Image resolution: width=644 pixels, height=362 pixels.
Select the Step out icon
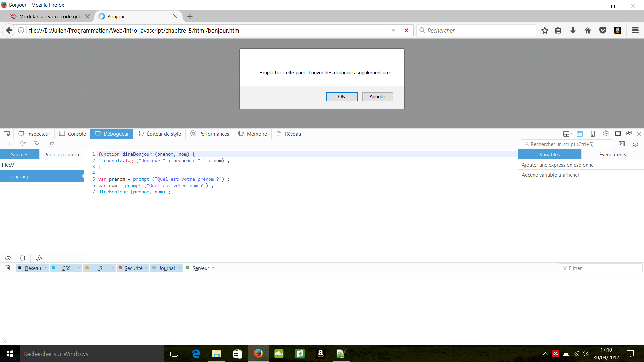(x=51, y=144)
